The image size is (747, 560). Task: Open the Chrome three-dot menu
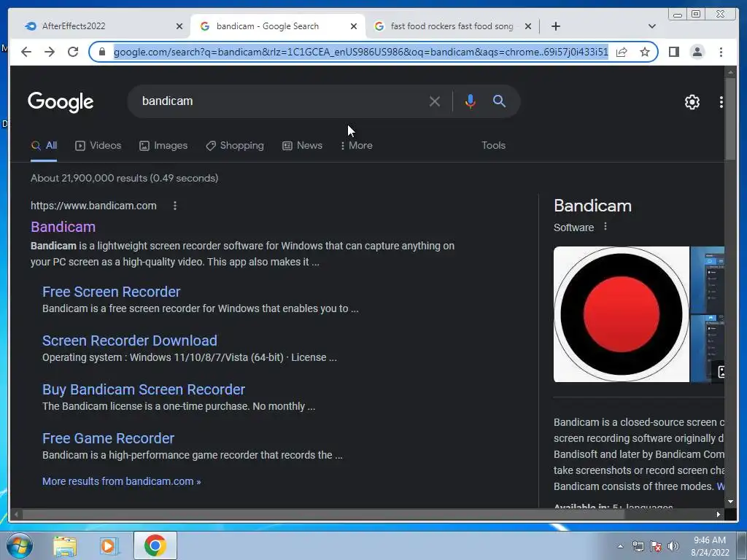coord(721,52)
